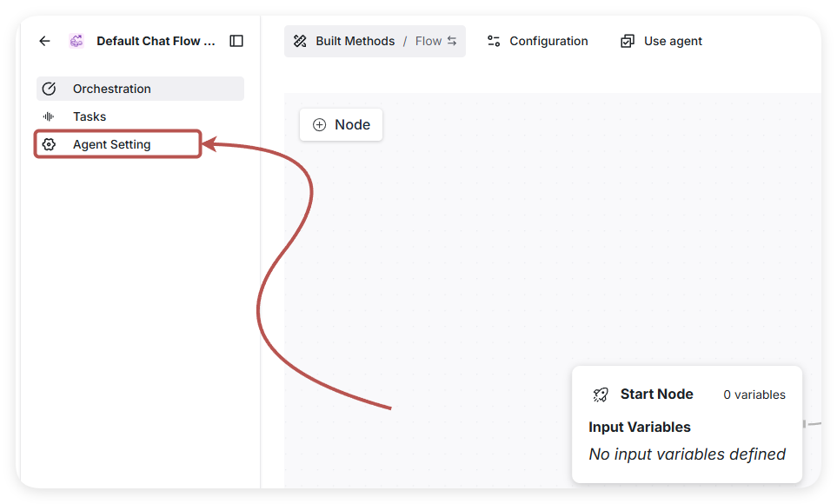Click the purple agent avatar icon
Image resolution: width=837 pixels, height=504 pixels.
(76, 41)
